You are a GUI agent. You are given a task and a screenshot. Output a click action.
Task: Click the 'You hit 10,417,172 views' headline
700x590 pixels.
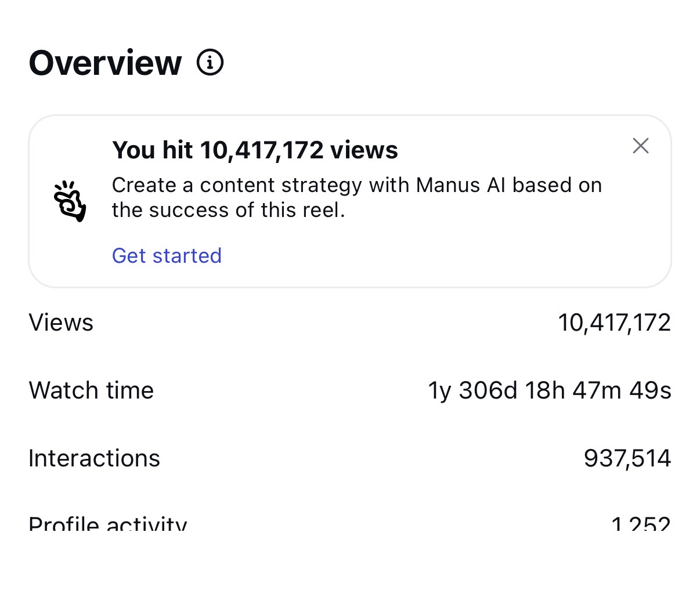pyautogui.click(x=255, y=150)
